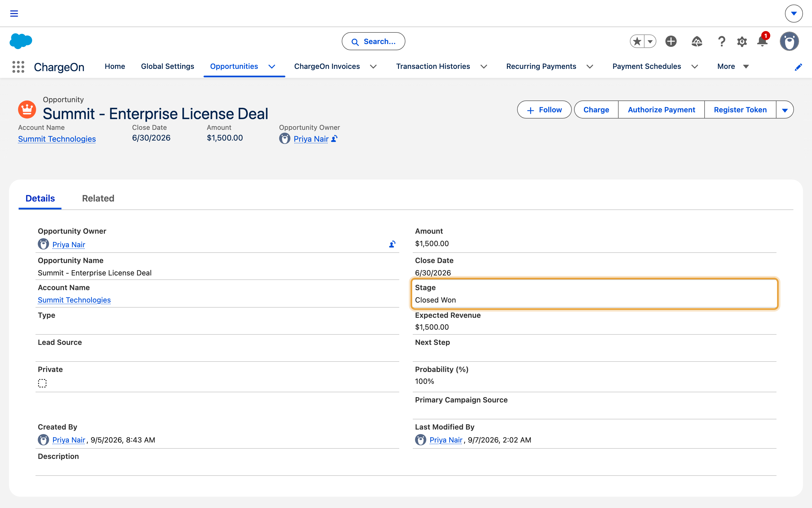812x508 pixels.
Task: Click the Expected Revenue value $1,500.00
Action: (x=432, y=327)
